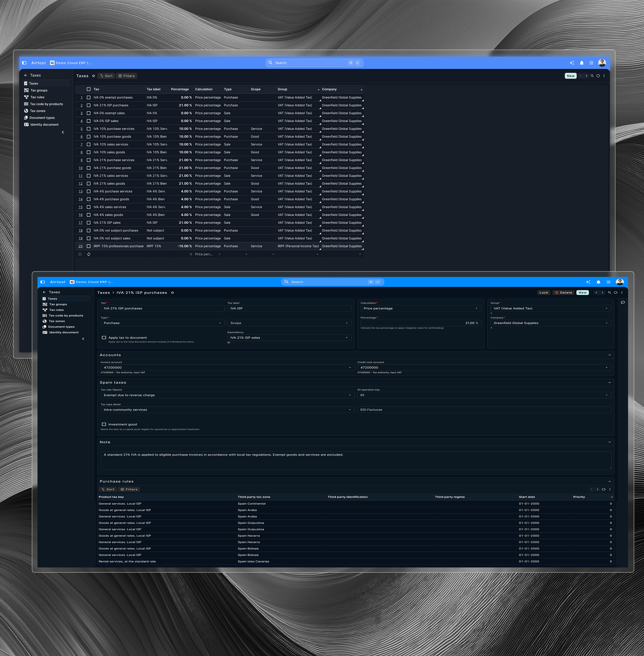Toggle sidebar panel icon in bottom window
Viewport: 644px width, 656px height.
pos(43,282)
